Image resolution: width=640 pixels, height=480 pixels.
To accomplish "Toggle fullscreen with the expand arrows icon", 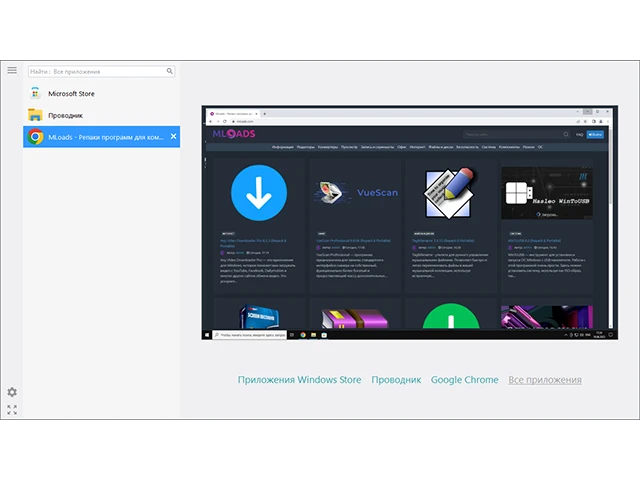I will point(12,410).
